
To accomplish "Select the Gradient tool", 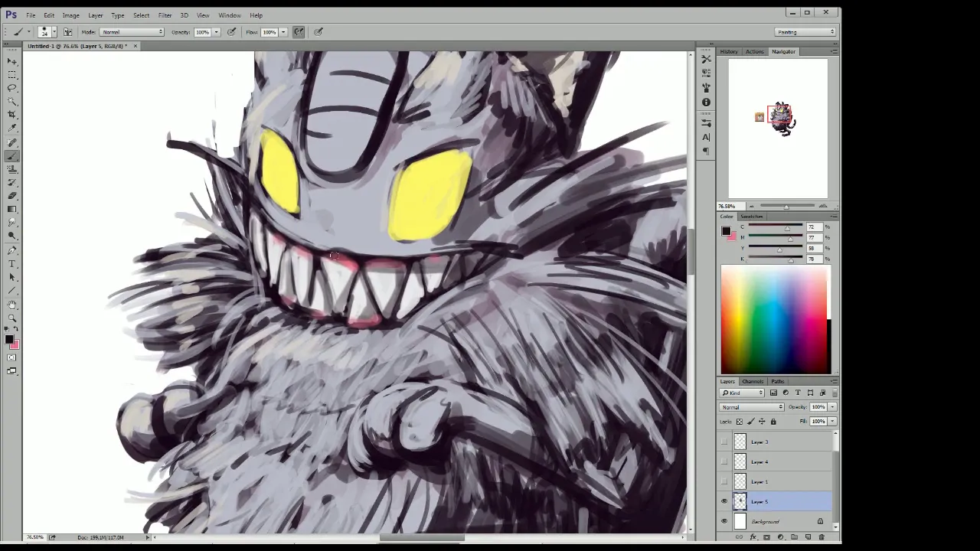I will coord(11,209).
